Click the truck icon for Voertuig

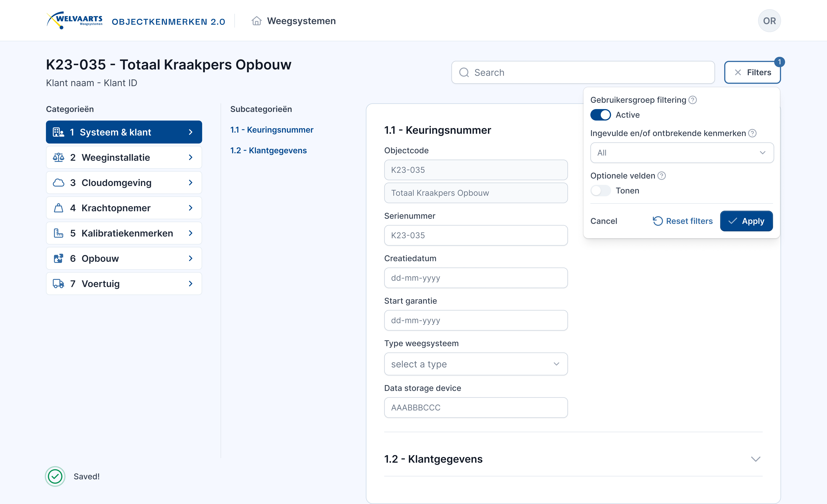(58, 284)
